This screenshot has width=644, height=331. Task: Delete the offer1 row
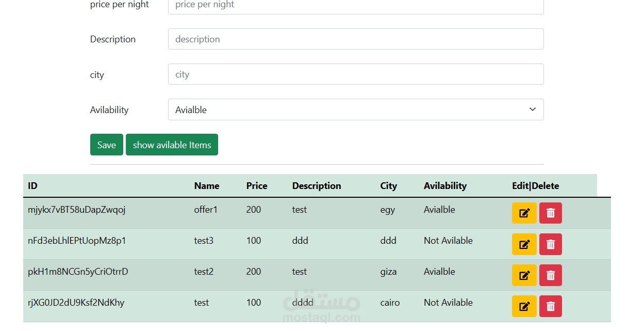pos(551,213)
